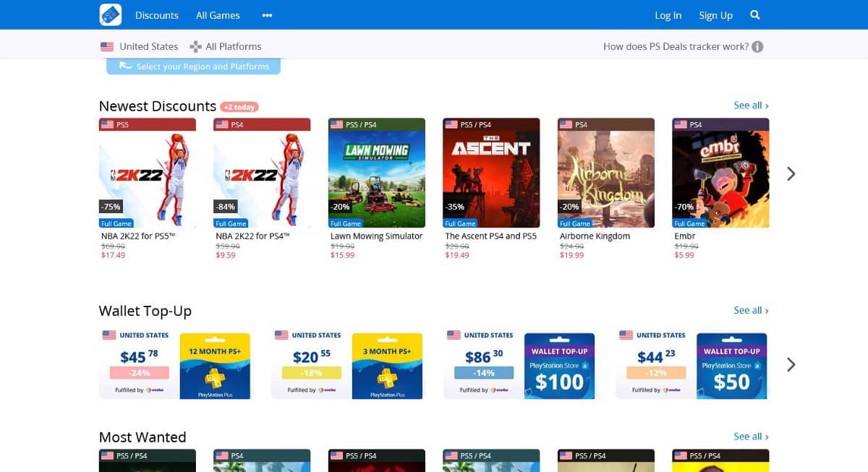Screen dimensions: 868x472
Task: Click the +2 today badge
Action: click(x=239, y=107)
